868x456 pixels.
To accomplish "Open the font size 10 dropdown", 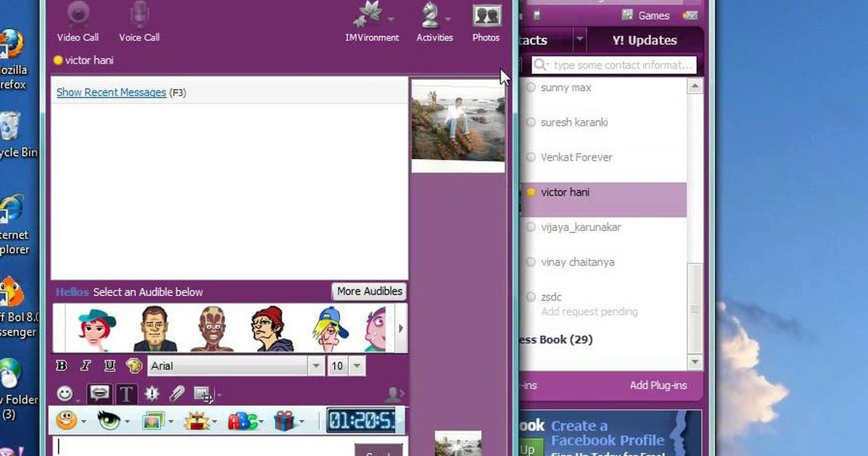I will (356, 366).
